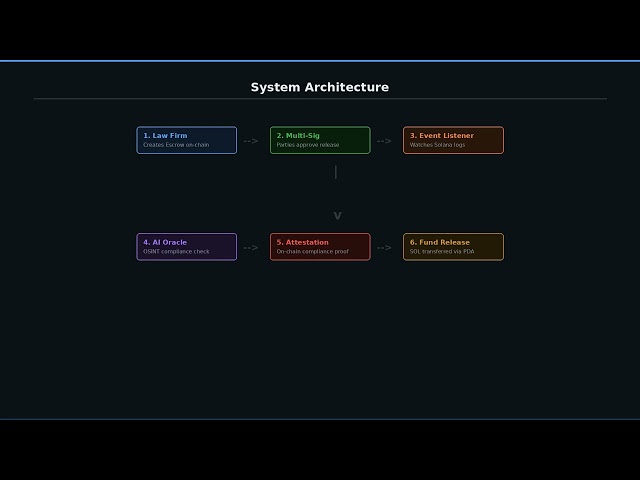This screenshot has height=480, width=640.
Task: Select the 6. Fund Release box
Action: coord(453,247)
